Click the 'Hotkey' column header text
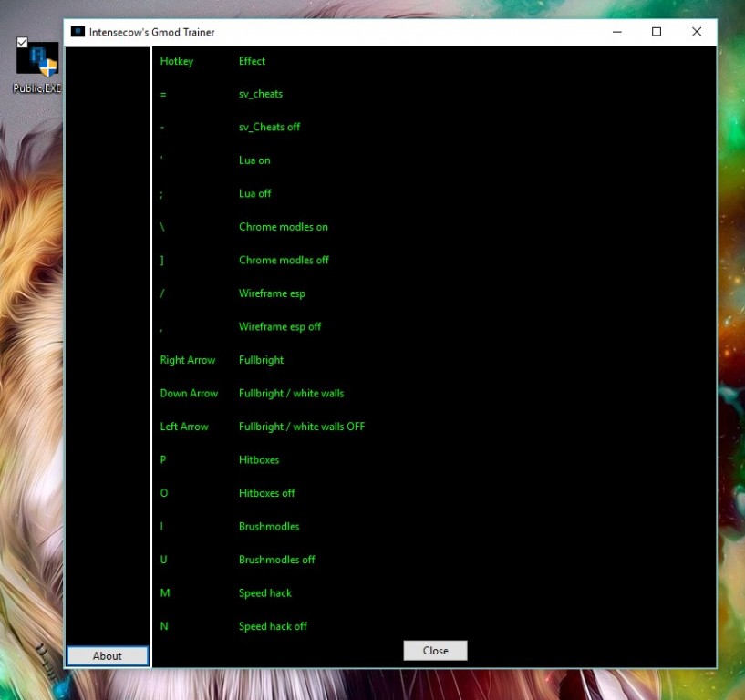The height and width of the screenshot is (700, 745). [177, 61]
